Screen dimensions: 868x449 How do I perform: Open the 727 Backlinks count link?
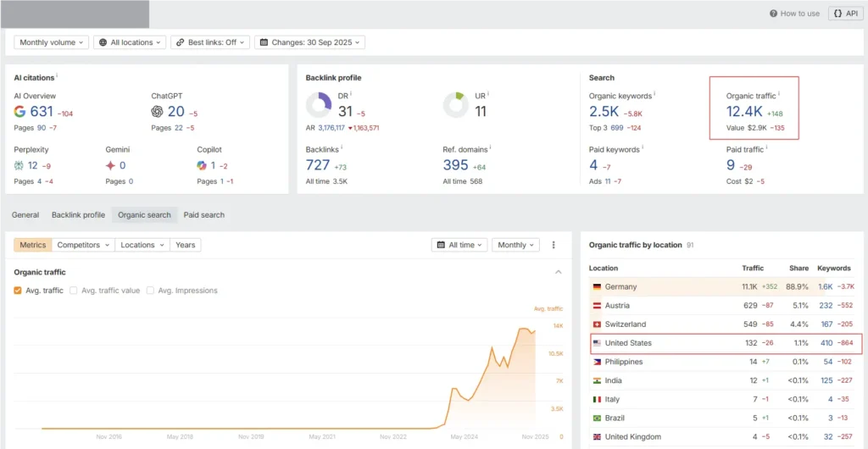pos(318,165)
